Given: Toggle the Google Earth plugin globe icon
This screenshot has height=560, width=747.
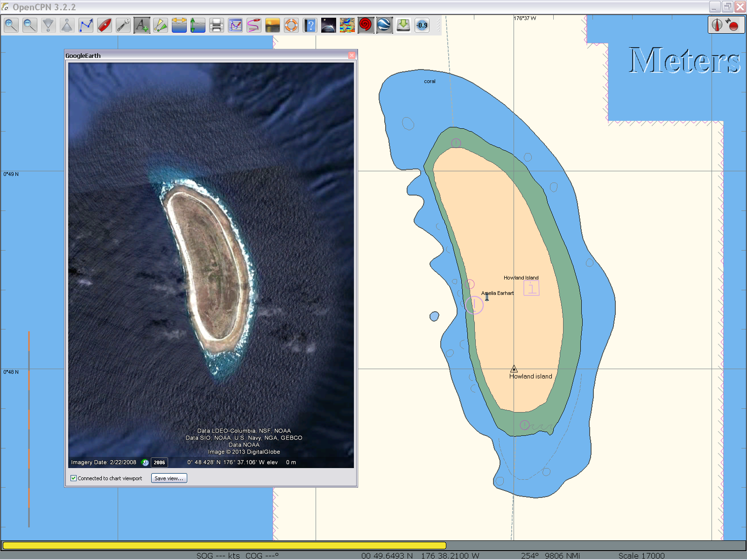Looking at the screenshot, I should [384, 25].
